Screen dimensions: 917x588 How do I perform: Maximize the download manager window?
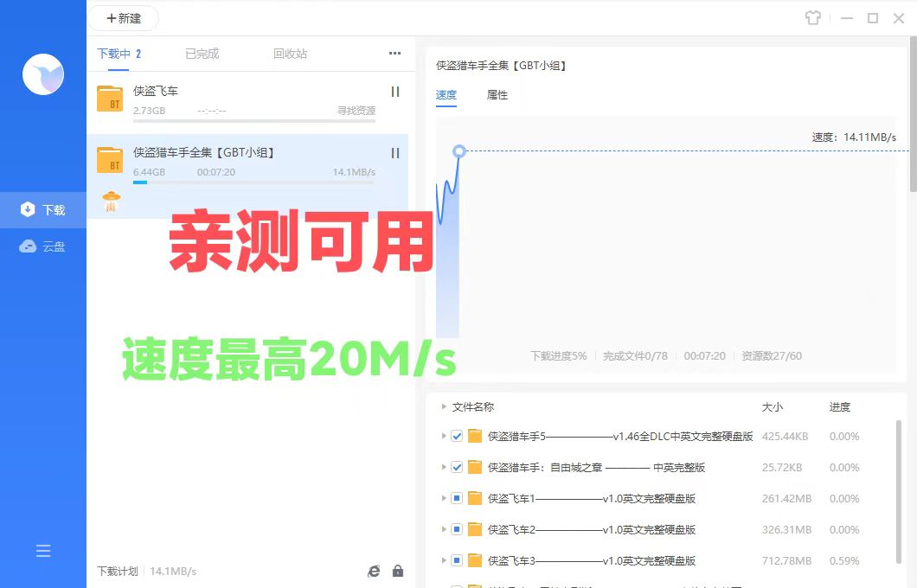pyautogui.click(x=873, y=18)
